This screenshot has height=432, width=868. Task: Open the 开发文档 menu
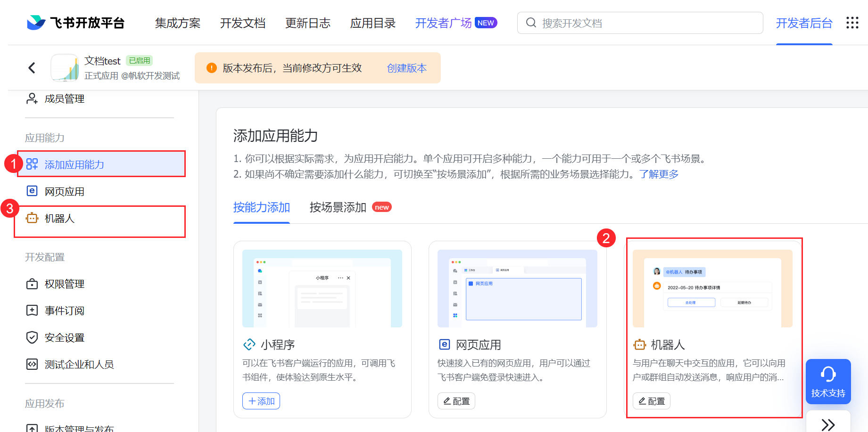coord(243,23)
